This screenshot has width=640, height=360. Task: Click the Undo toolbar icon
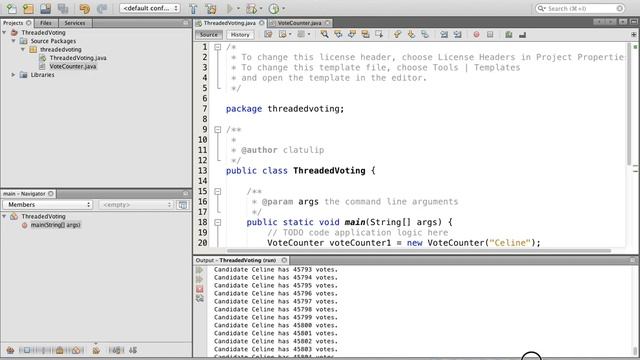(84, 9)
